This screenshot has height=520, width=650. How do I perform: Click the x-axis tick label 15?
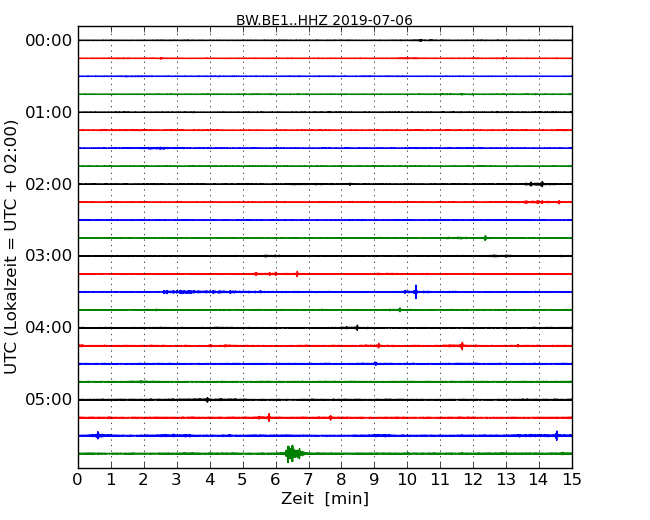pyautogui.click(x=572, y=480)
